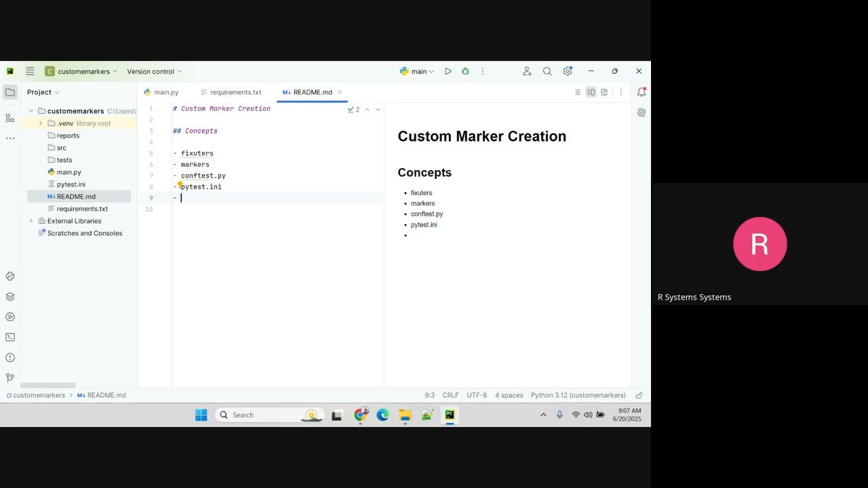Open the Problems tool window
The height and width of the screenshot is (488, 868).
coord(10,358)
